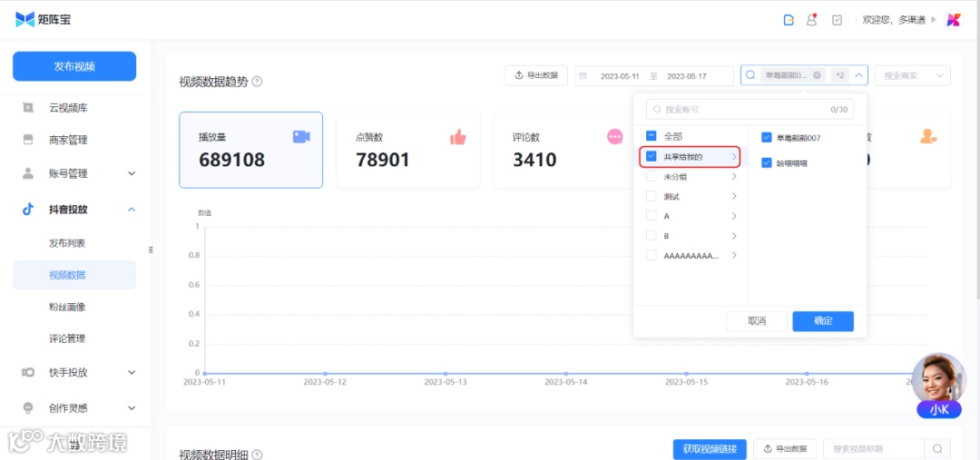Click help icon beside 视频数据趋势

click(257, 82)
